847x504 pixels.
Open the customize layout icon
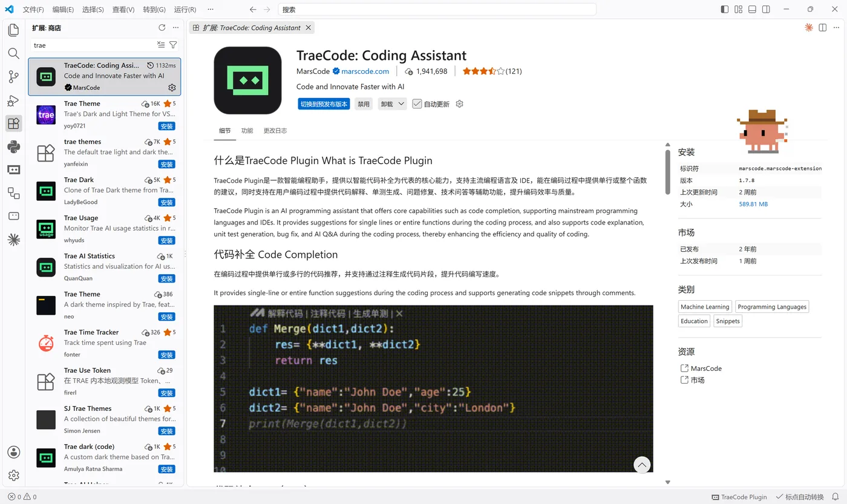click(738, 10)
